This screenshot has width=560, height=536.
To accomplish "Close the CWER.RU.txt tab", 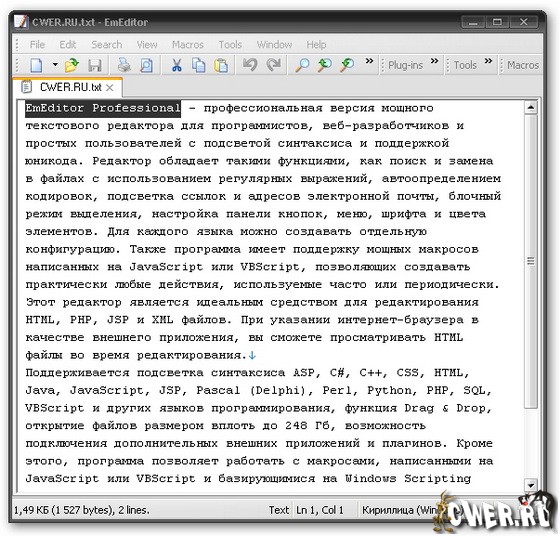I will (110, 87).
